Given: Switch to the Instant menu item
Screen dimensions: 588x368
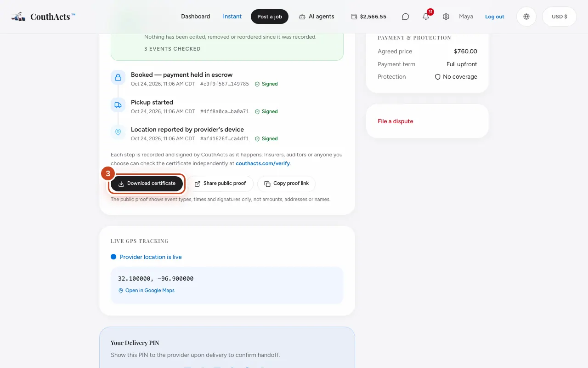Looking at the screenshot, I should [232, 17].
